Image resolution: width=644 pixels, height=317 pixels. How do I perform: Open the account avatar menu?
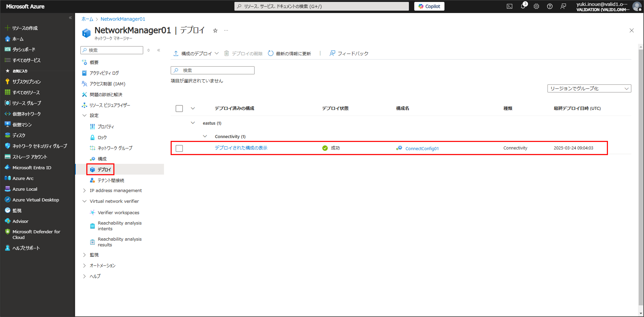(637, 6)
